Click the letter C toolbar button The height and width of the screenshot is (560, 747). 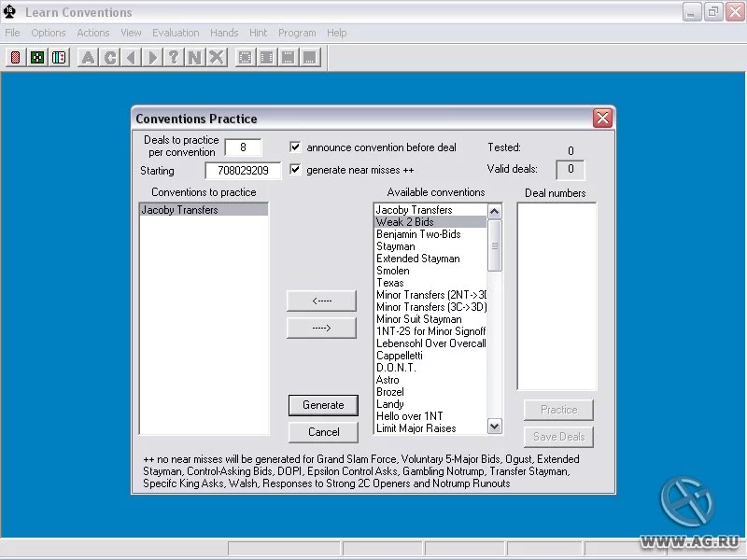tap(109, 58)
